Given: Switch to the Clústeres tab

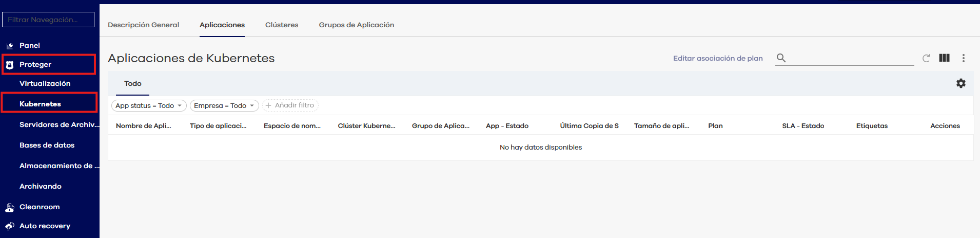Looking at the screenshot, I should coord(282,25).
